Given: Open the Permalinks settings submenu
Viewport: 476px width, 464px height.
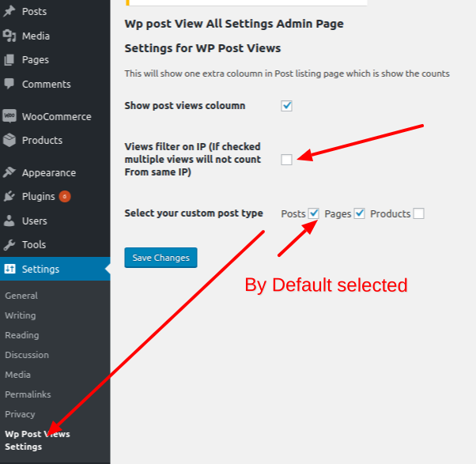Looking at the screenshot, I should pos(28,394).
